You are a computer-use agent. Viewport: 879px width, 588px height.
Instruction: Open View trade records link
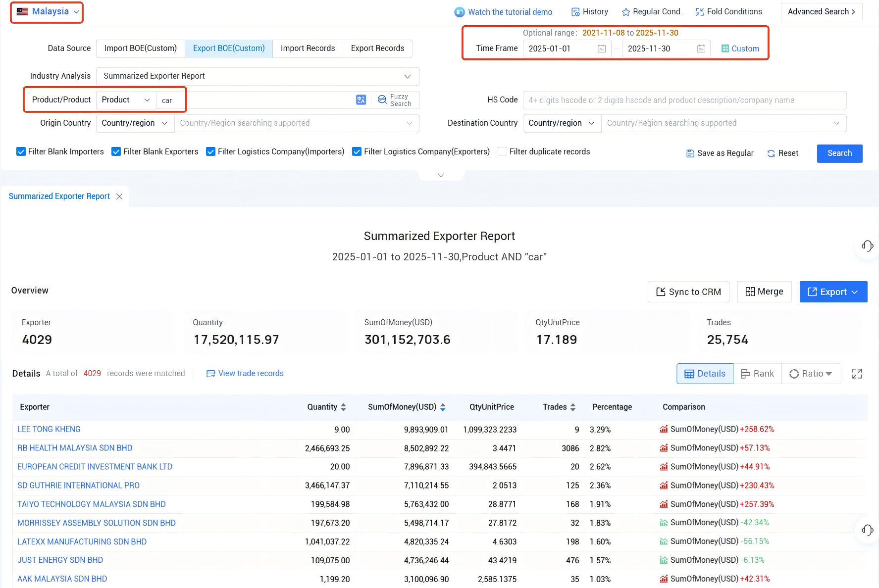pos(245,374)
